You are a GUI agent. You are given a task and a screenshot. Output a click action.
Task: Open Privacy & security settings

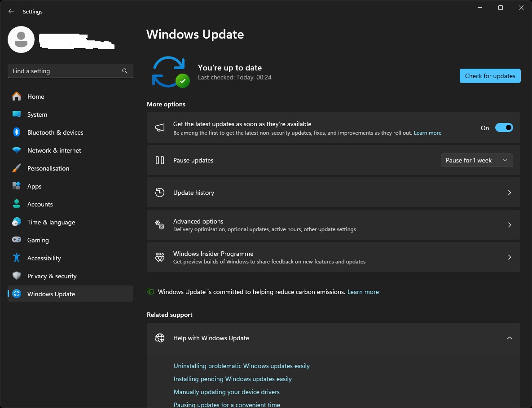click(70, 276)
